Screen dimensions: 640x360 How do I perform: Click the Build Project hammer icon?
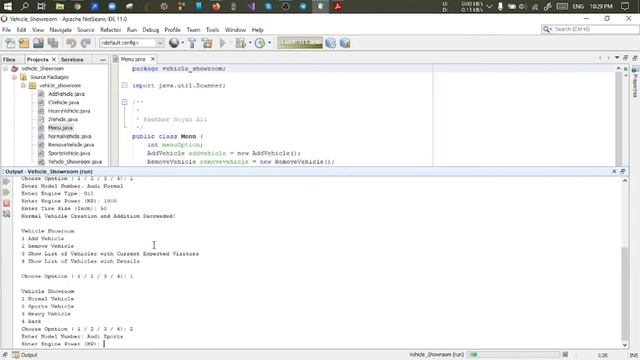192,43
